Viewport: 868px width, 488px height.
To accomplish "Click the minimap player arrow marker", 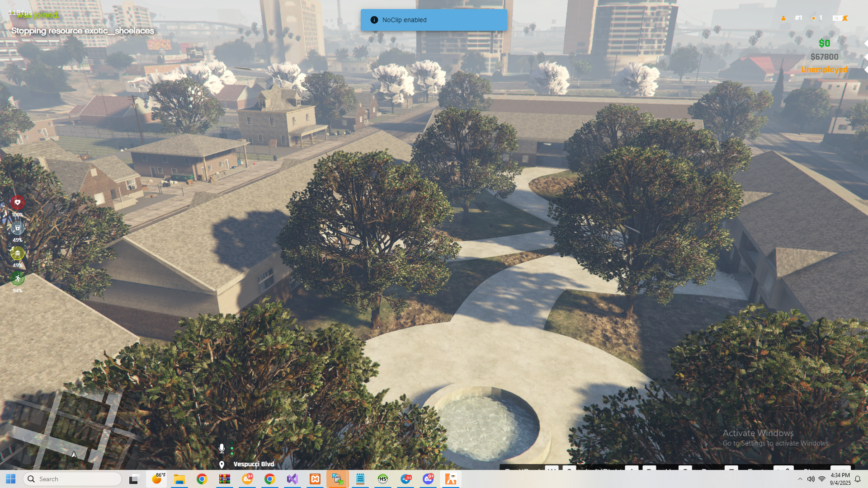I will (74, 455).
